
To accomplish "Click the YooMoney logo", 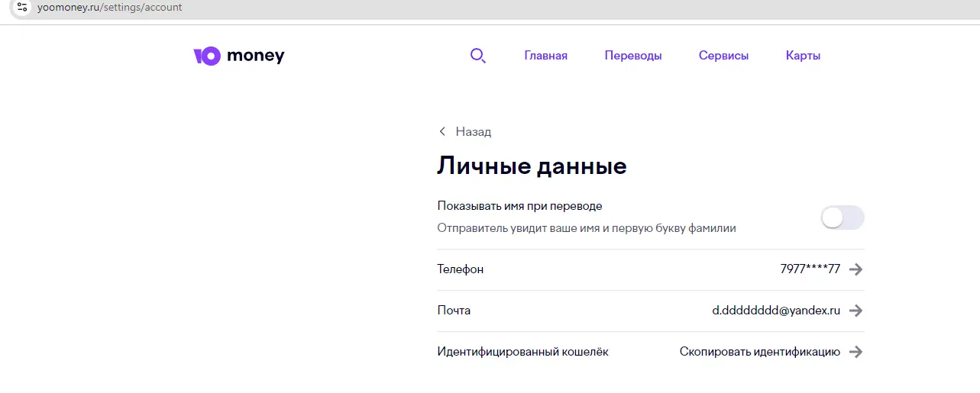I will click(239, 56).
